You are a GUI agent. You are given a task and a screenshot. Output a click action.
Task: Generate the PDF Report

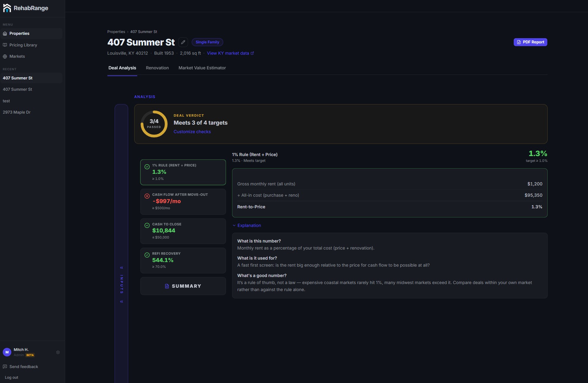[530, 42]
